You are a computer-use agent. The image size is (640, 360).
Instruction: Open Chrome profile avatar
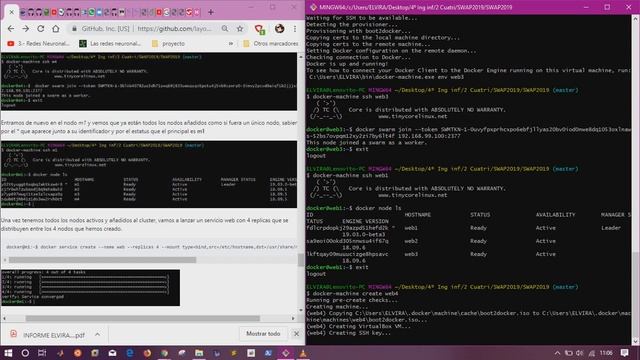click(279, 29)
